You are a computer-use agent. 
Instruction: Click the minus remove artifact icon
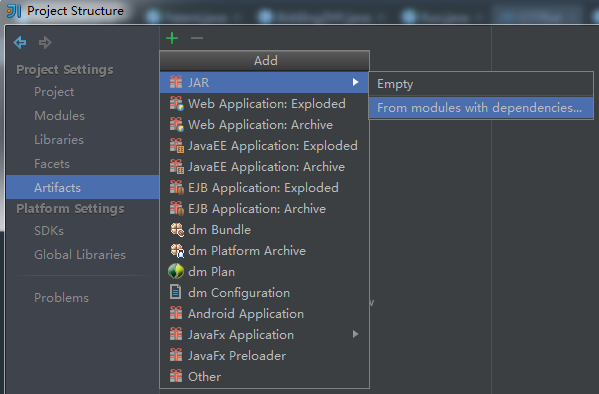tap(197, 38)
